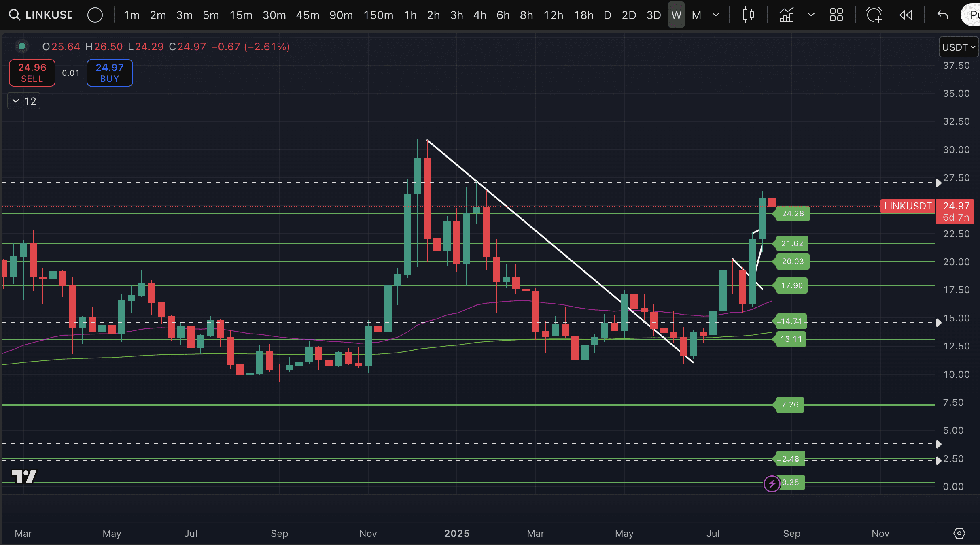
Task: Select the 2m timeframe
Action: tap(158, 15)
